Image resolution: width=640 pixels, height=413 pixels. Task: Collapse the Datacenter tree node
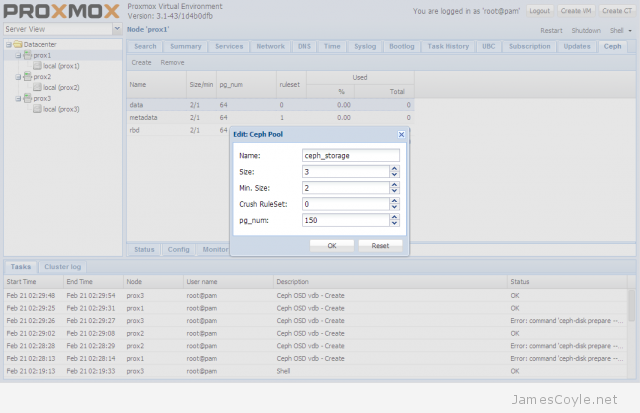pos(9,45)
